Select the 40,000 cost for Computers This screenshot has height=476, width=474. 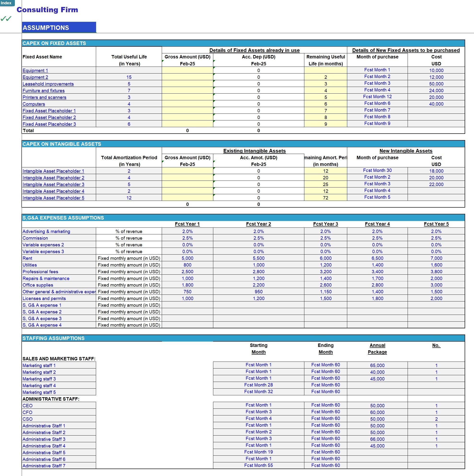click(x=436, y=104)
